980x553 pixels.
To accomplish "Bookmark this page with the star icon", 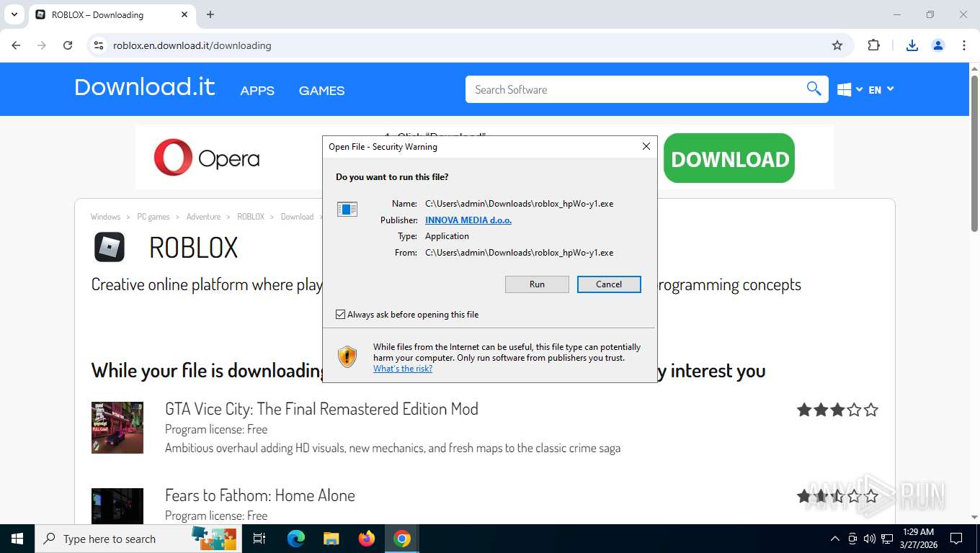I will click(837, 45).
